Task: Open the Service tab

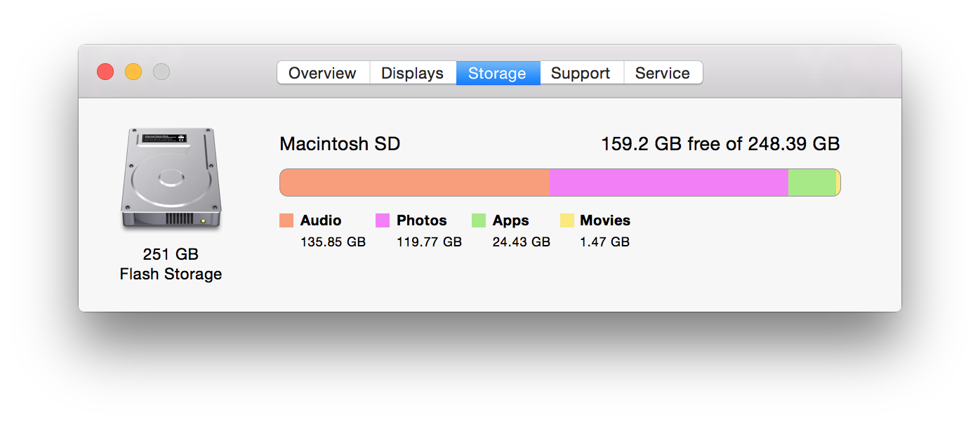Action: coord(662,73)
